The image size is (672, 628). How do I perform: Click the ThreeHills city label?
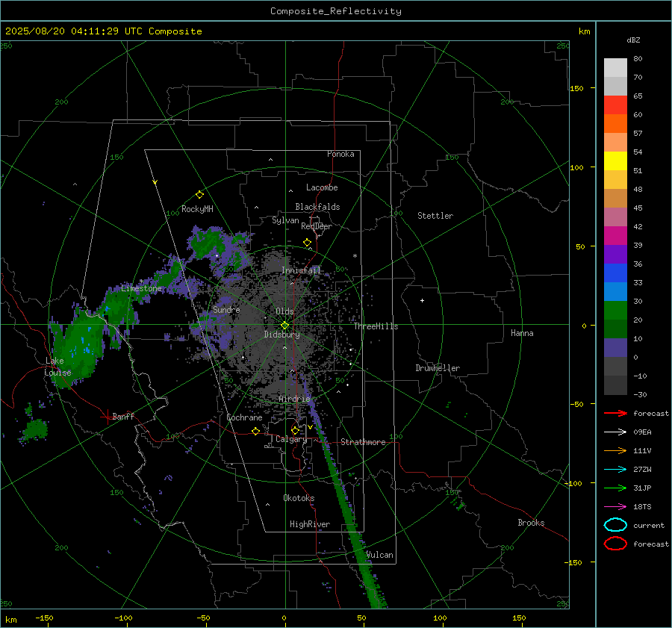(376, 326)
